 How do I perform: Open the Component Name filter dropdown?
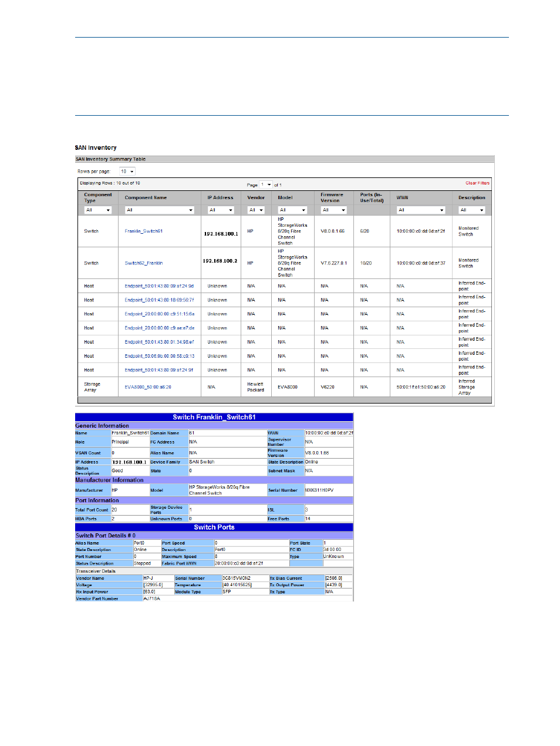(159, 210)
